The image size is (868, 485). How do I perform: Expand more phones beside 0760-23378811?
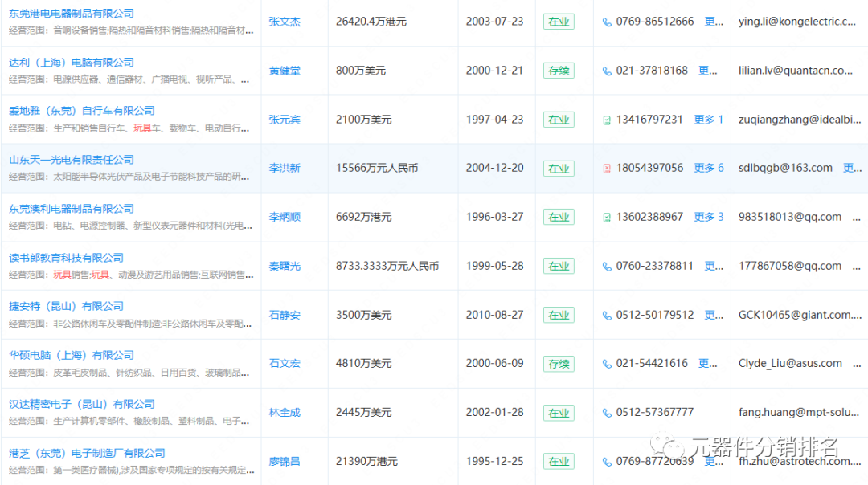tap(714, 266)
